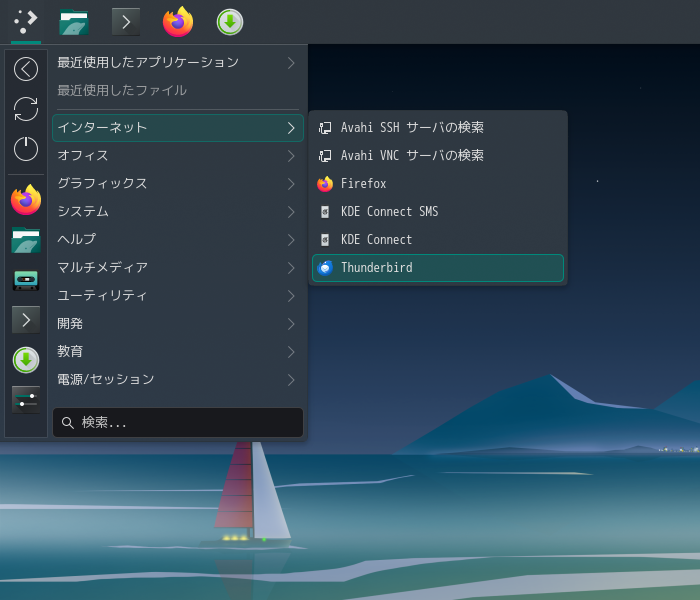Click the back arrow (logout) icon in sidebar
The width and height of the screenshot is (700, 600).
[x=26, y=69]
